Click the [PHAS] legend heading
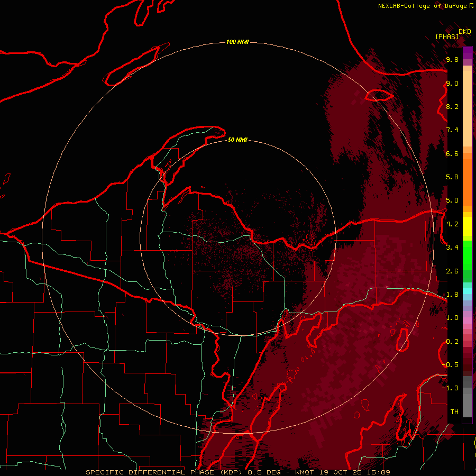Screen dimensions: 476x476 click(x=447, y=36)
